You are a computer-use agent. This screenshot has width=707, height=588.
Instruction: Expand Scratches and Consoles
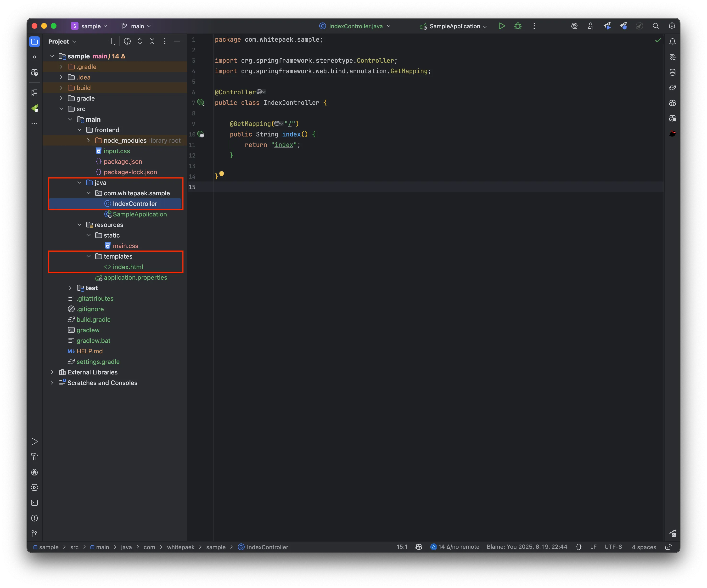(52, 383)
